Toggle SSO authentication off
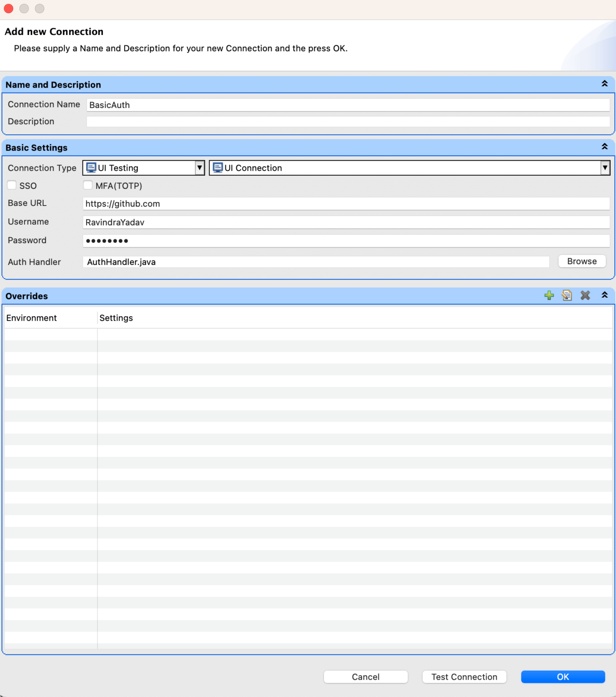This screenshot has height=697, width=616. [x=11, y=185]
